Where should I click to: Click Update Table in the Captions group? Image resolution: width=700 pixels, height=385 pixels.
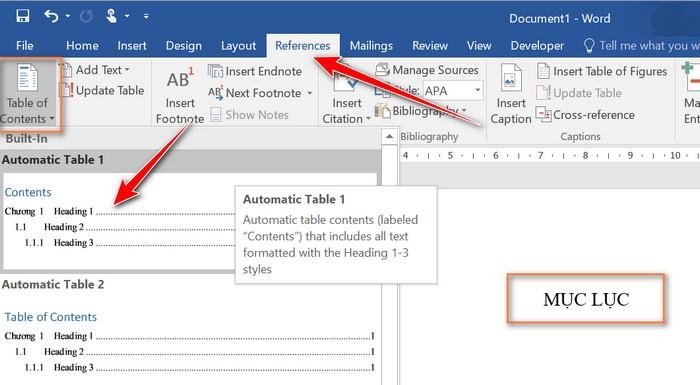[x=579, y=93]
